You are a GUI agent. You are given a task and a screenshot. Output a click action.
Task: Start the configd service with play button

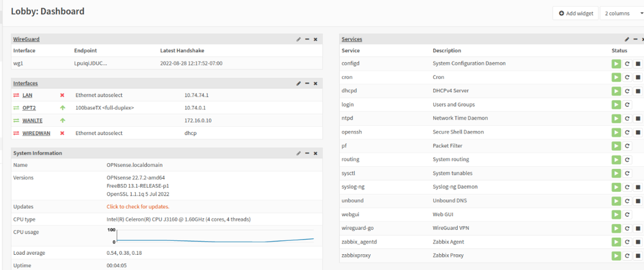(x=616, y=64)
